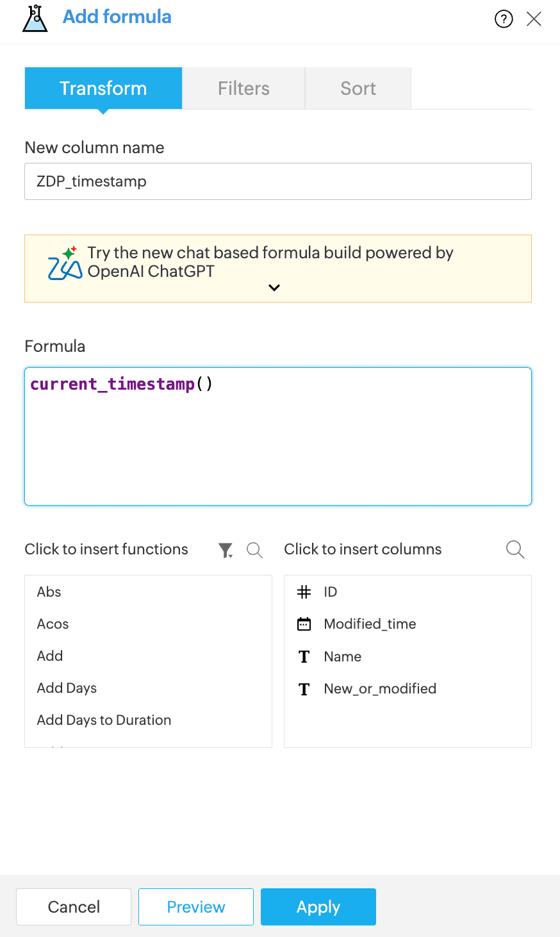Image resolution: width=560 pixels, height=937 pixels.
Task: Select the Transform tab
Action: (103, 88)
